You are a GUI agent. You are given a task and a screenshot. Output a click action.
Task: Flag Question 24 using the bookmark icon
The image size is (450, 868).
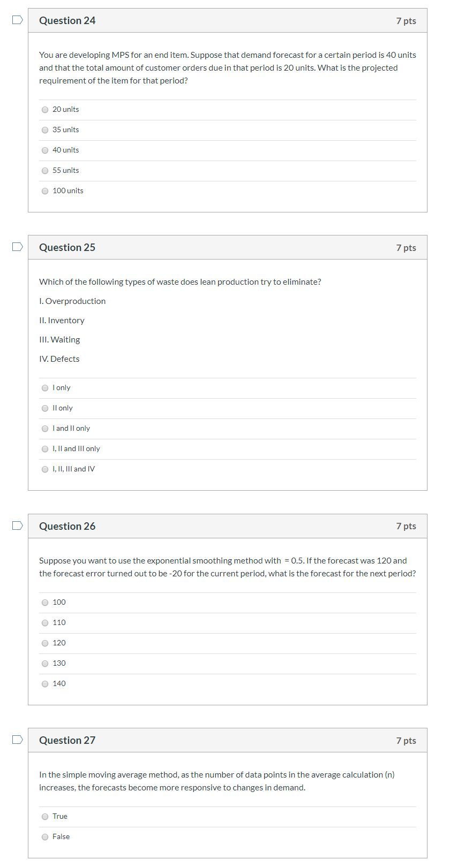pyautogui.click(x=16, y=19)
